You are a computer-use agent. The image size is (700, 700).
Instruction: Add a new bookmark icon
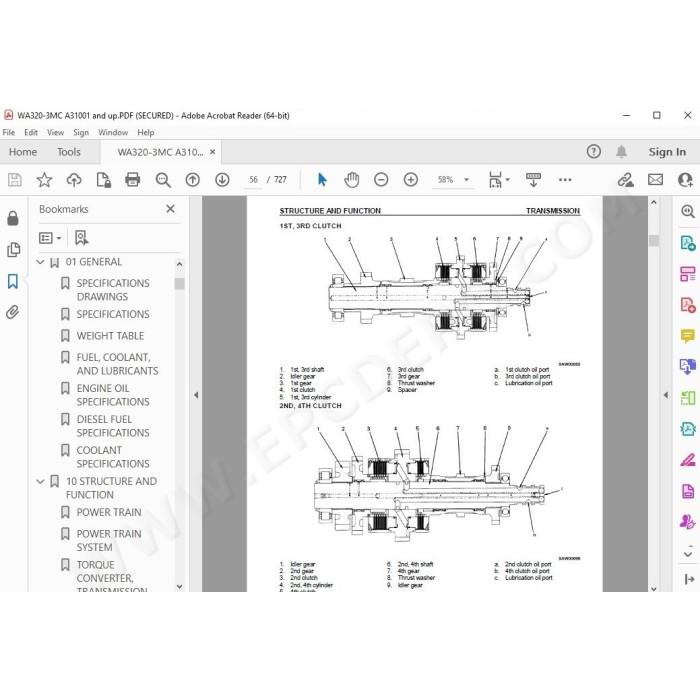pos(81,238)
